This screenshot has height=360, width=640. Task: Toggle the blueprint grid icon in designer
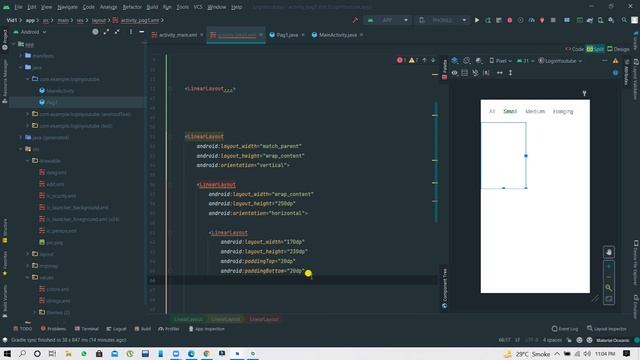(x=464, y=73)
